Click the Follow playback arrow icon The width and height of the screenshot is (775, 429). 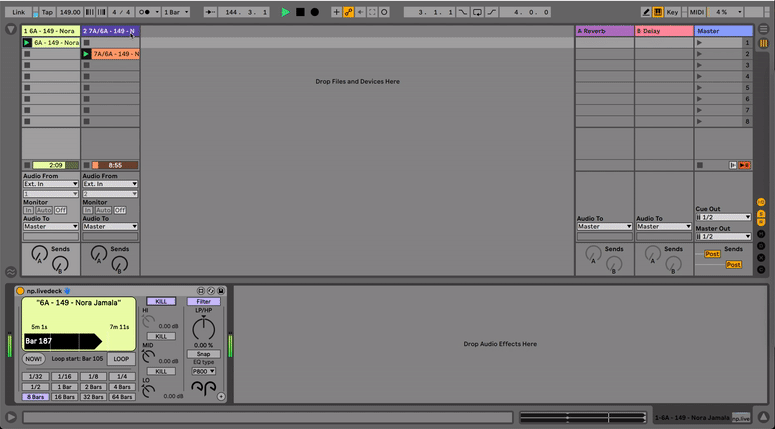[x=210, y=12]
